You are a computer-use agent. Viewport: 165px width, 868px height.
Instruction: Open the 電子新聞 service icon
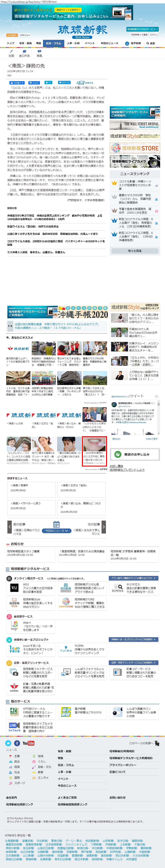[66, 712]
